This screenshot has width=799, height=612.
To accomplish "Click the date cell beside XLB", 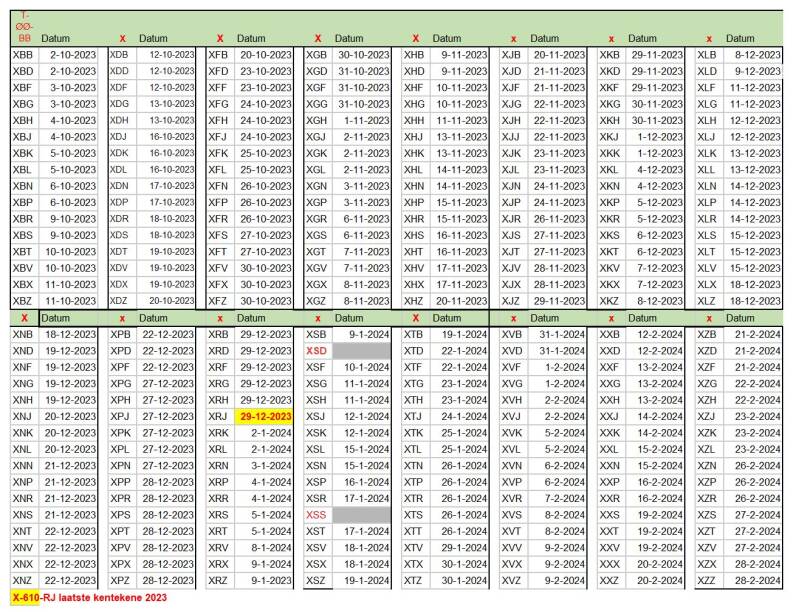I will point(753,55).
